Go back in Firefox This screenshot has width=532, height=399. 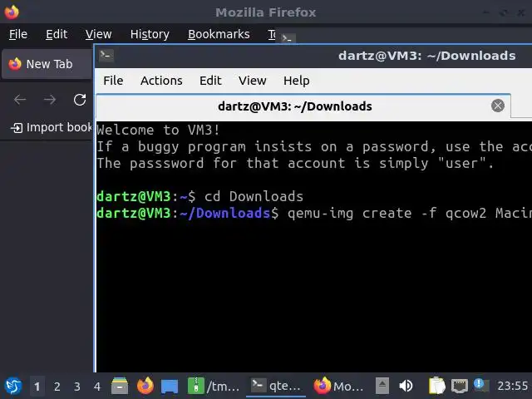20,100
